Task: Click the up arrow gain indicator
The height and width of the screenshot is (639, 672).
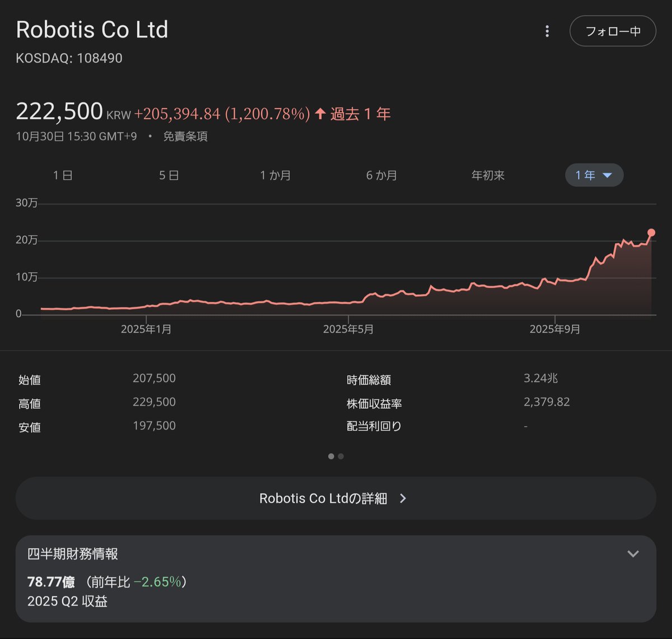Action: [320, 114]
